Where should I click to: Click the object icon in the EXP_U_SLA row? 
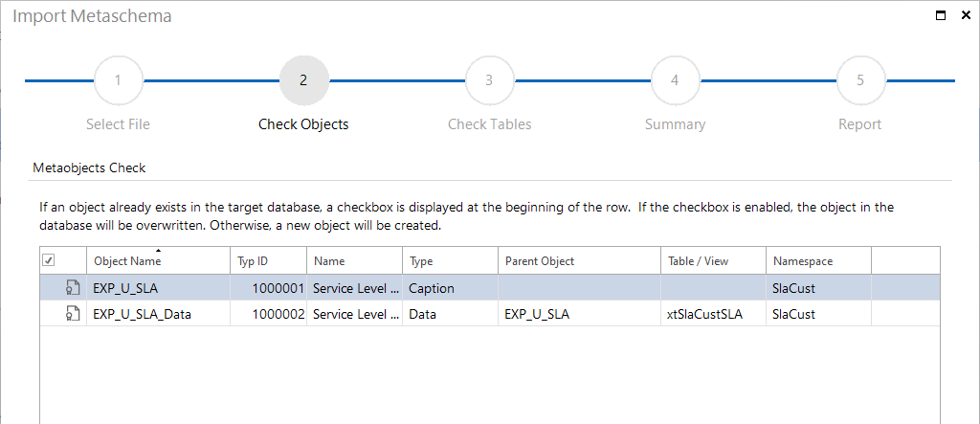coord(73,288)
